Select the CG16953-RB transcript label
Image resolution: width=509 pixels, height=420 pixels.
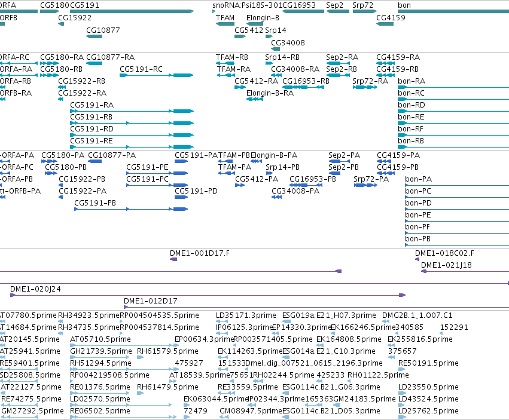pos(306,81)
